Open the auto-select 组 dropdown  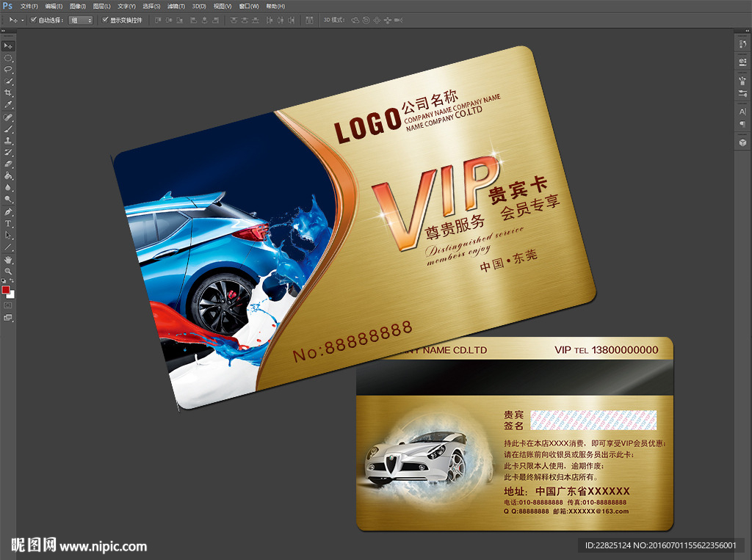click(x=81, y=20)
